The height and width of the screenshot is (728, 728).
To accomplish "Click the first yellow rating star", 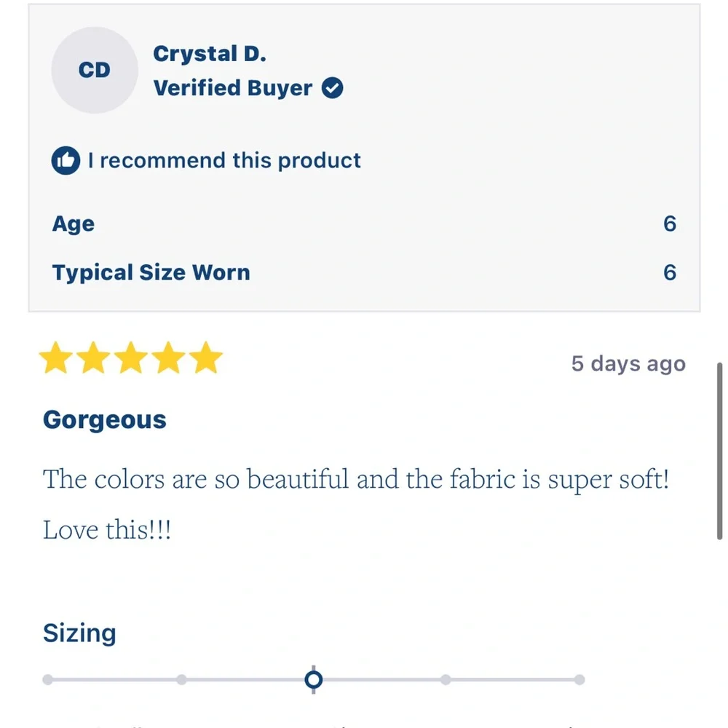I will coord(56,357).
